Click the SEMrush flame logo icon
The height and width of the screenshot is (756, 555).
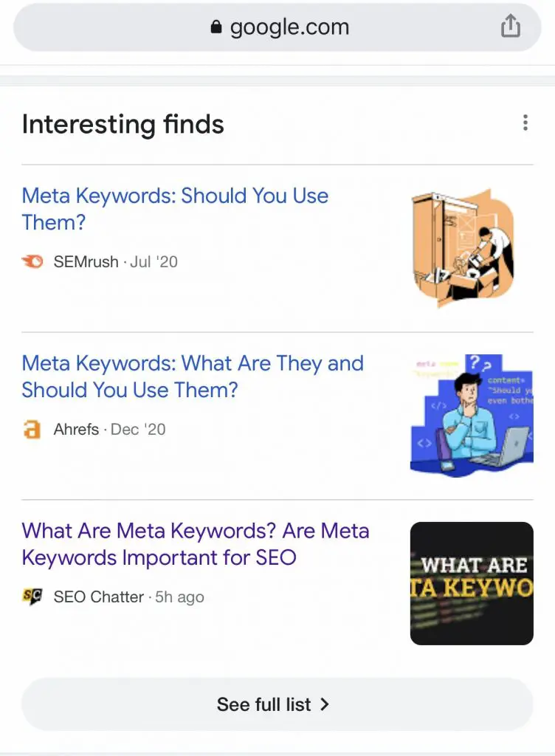tap(32, 261)
